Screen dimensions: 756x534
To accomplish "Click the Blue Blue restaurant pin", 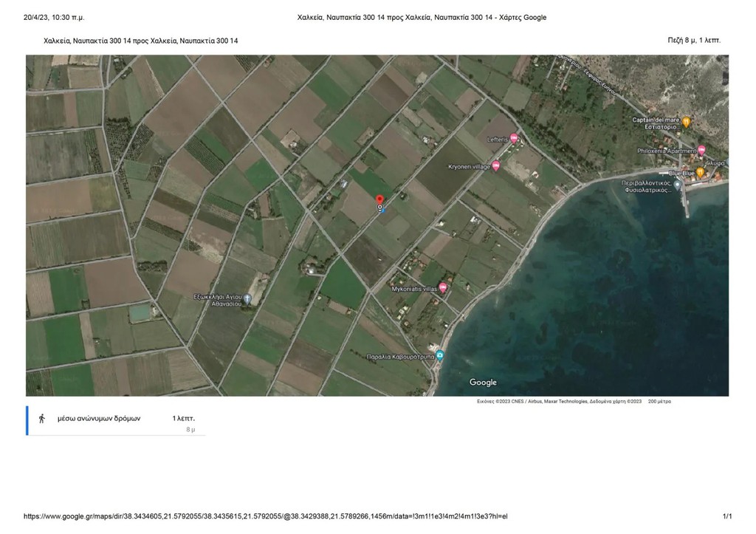I will coord(701,172).
